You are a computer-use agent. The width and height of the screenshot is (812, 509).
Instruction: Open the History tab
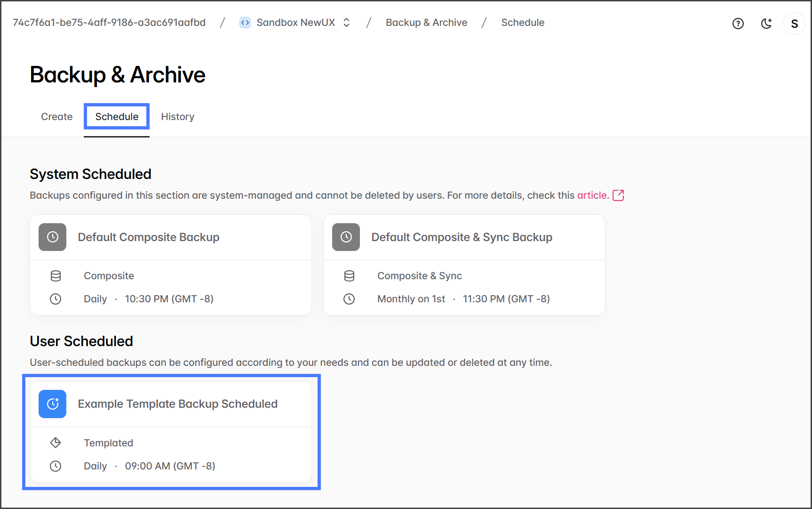[177, 117]
